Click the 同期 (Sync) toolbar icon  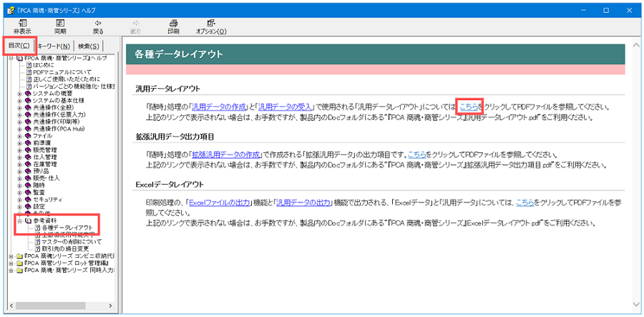coord(60,23)
